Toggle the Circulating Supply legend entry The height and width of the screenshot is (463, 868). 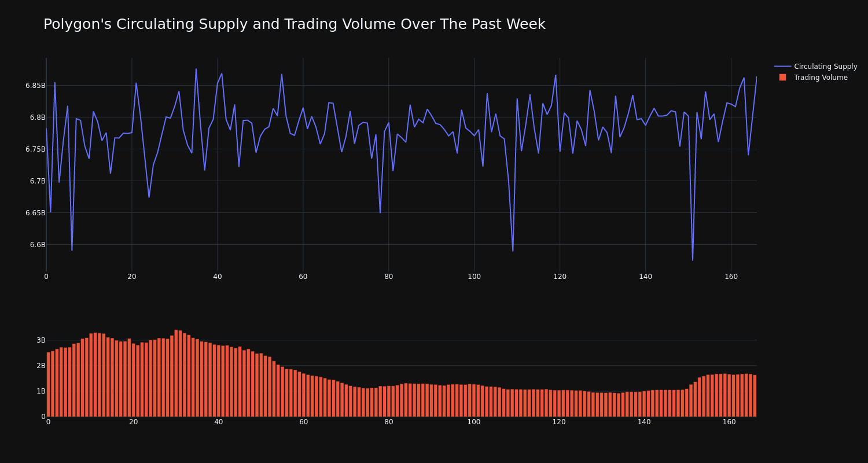[x=815, y=67]
